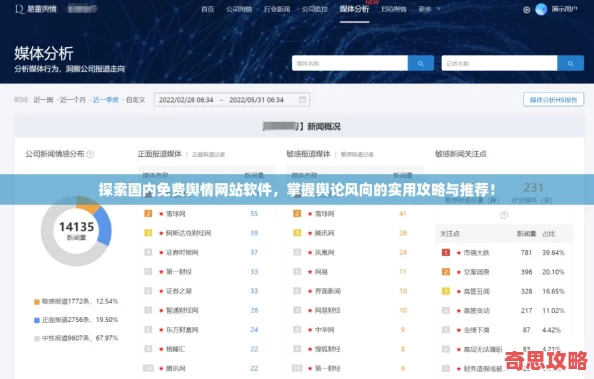Viewport: 594px width, 379px height.
Task: Open the 东方财富网 media link
Action: [182, 330]
